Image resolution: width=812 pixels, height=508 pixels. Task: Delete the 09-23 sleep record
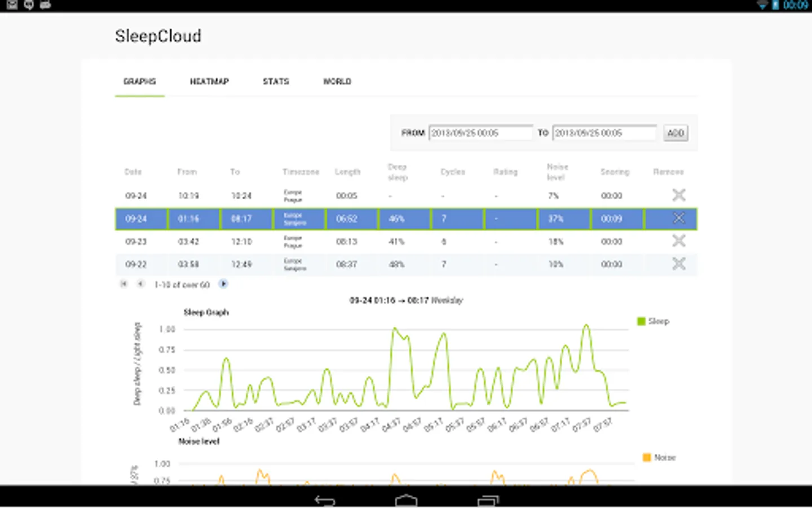679,241
